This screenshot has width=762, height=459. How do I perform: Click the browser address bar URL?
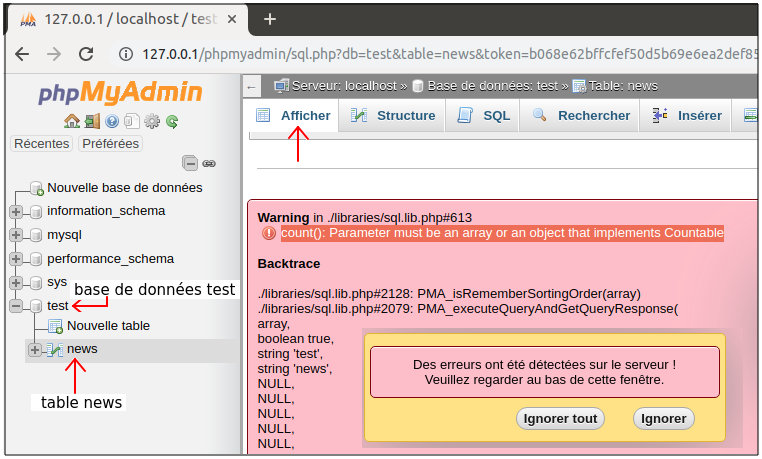[x=450, y=54]
